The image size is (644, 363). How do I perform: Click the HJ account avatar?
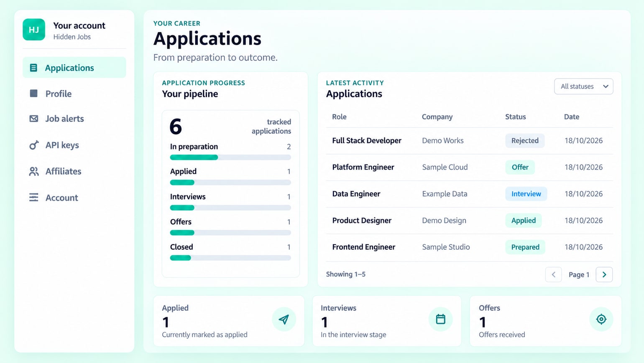coord(34,30)
